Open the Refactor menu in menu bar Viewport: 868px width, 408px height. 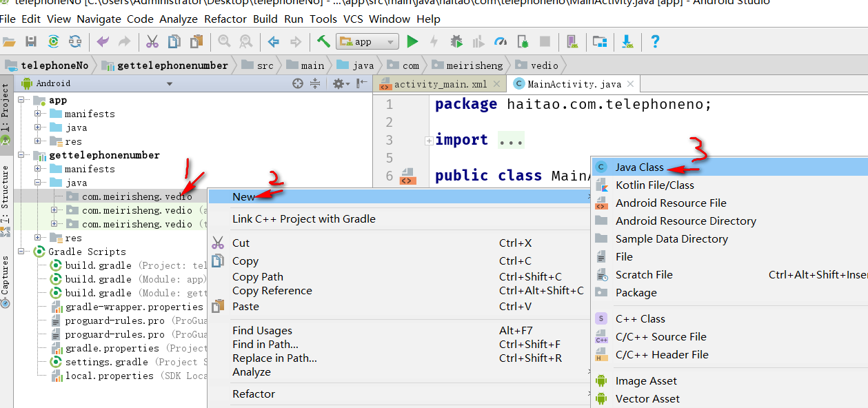tap(225, 19)
